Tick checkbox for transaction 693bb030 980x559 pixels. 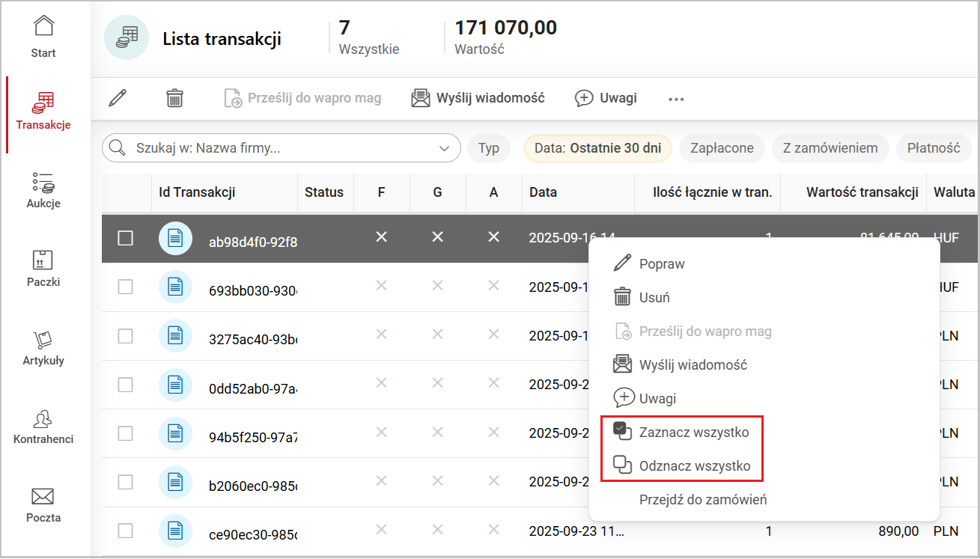[x=126, y=287]
